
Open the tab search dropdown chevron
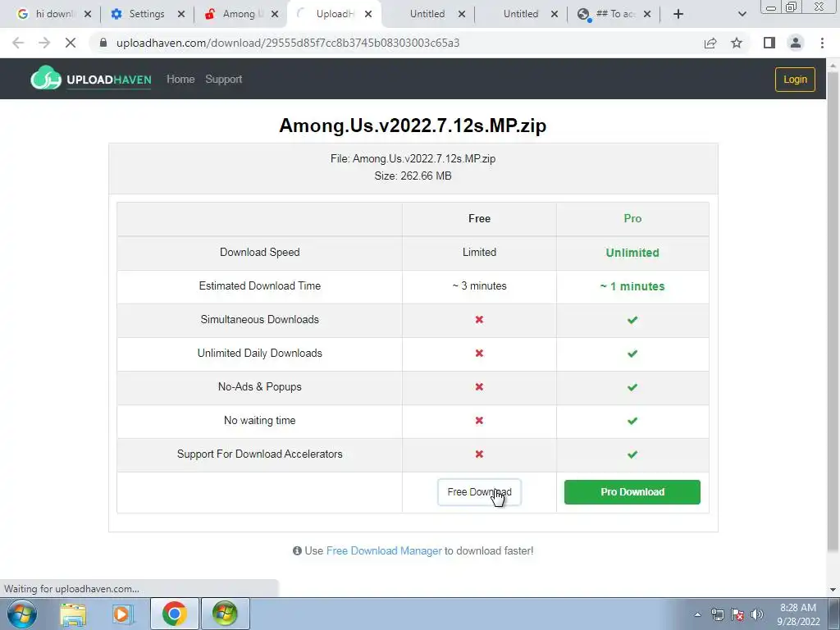(x=742, y=14)
